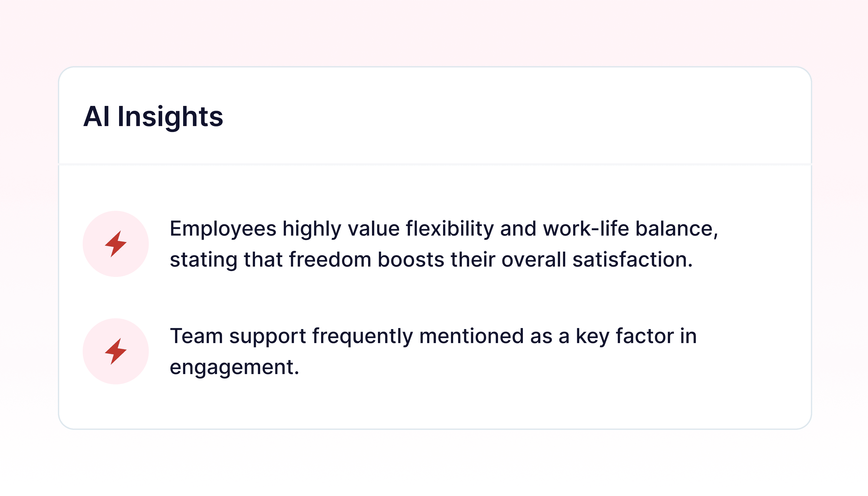Click the word "Insights" in the card title

click(170, 117)
